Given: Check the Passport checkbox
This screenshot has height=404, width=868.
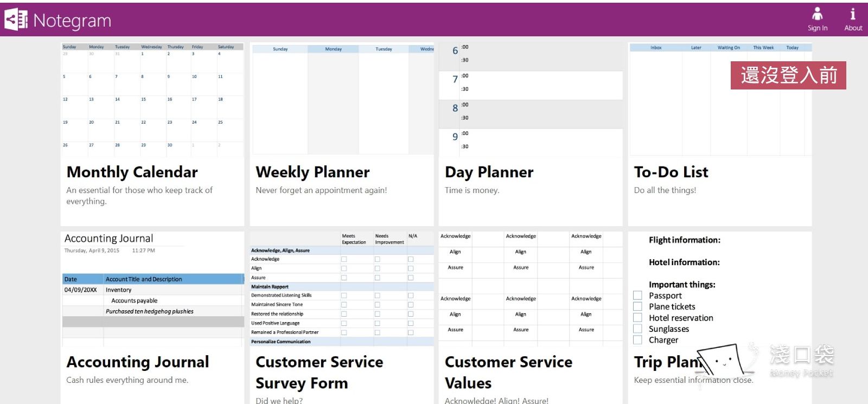Looking at the screenshot, I should coord(638,296).
